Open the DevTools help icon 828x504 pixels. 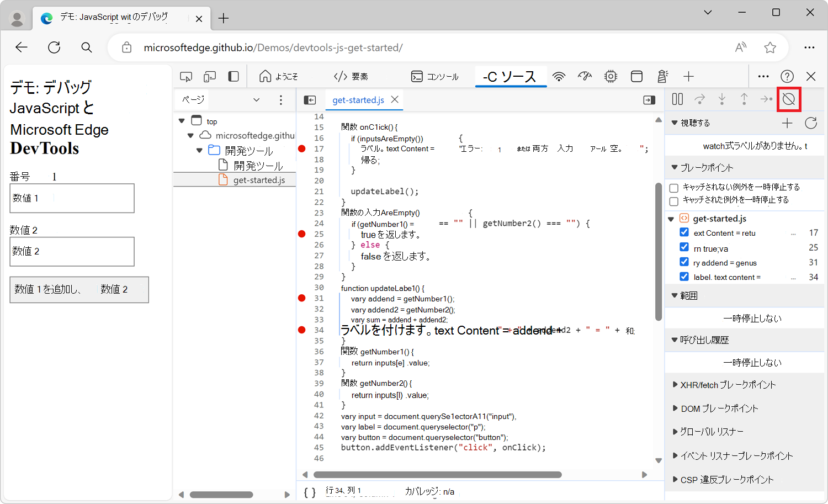coord(787,76)
